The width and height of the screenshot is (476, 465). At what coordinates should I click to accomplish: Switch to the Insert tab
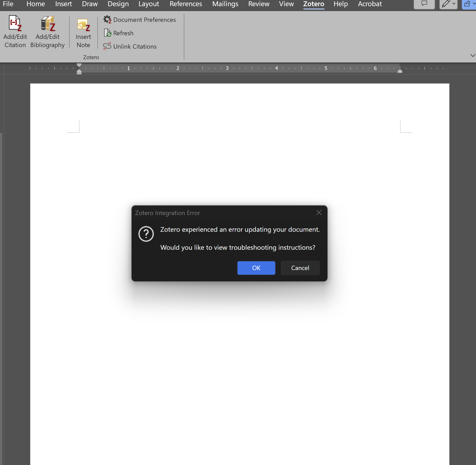pyautogui.click(x=63, y=4)
